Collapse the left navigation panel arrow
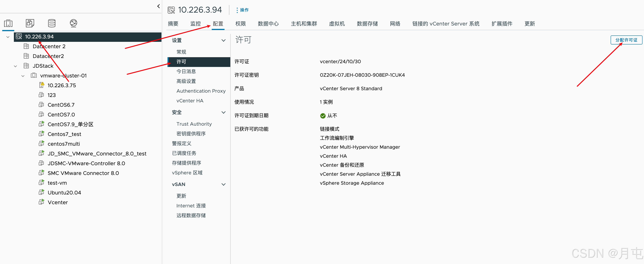The height and width of the screenshot is (264, 644). [158, 6]
